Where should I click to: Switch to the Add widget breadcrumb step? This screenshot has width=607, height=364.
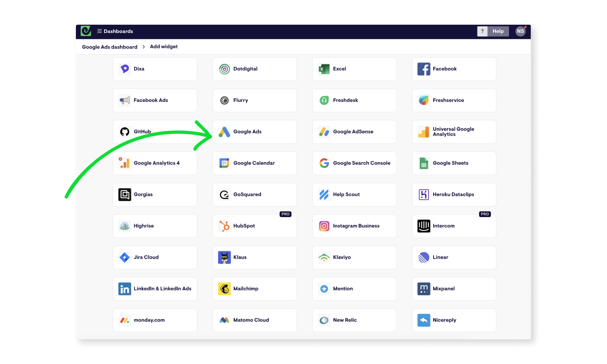coord(163,46)
